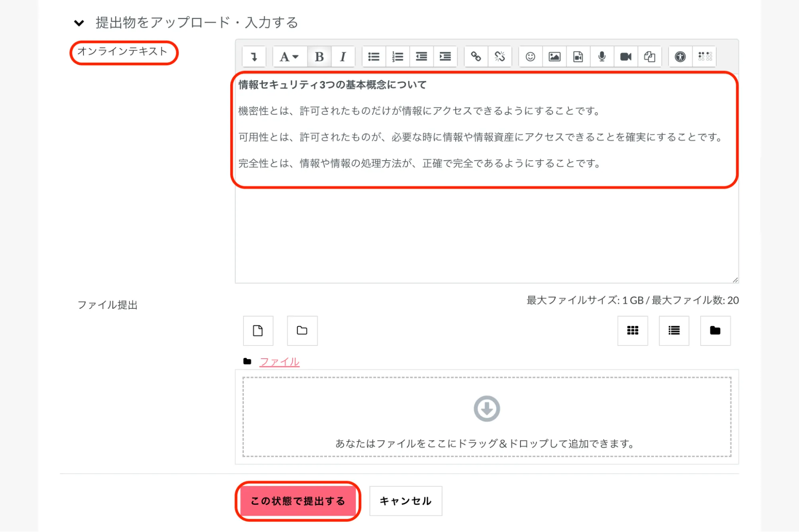This screenshot has width=799, height=532.
Task: Click the insert image icon
Action: click(x=554, y=57)
